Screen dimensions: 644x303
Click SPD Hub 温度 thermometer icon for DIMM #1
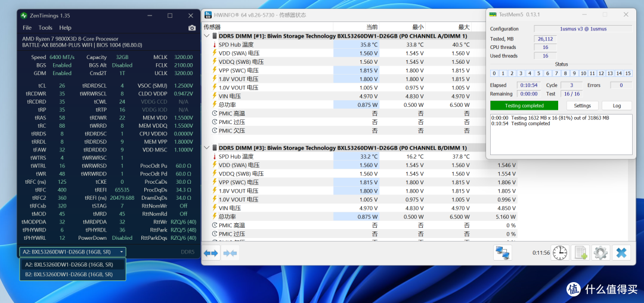(x=215, y=44)
